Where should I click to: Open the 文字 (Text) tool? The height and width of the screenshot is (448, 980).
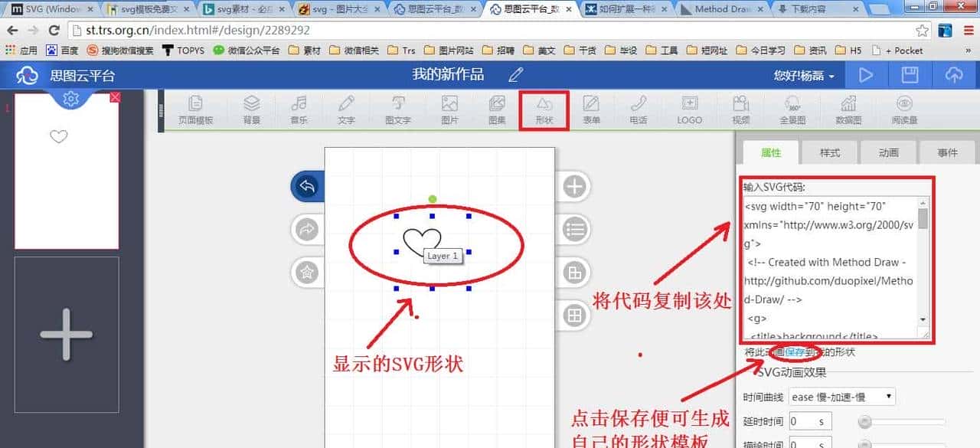coord(346,110)
